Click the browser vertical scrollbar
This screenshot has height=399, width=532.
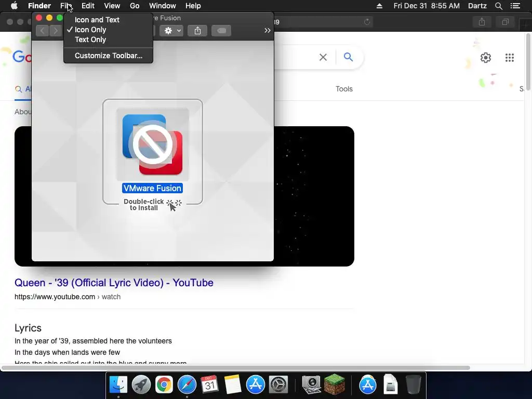coord(528,61)
